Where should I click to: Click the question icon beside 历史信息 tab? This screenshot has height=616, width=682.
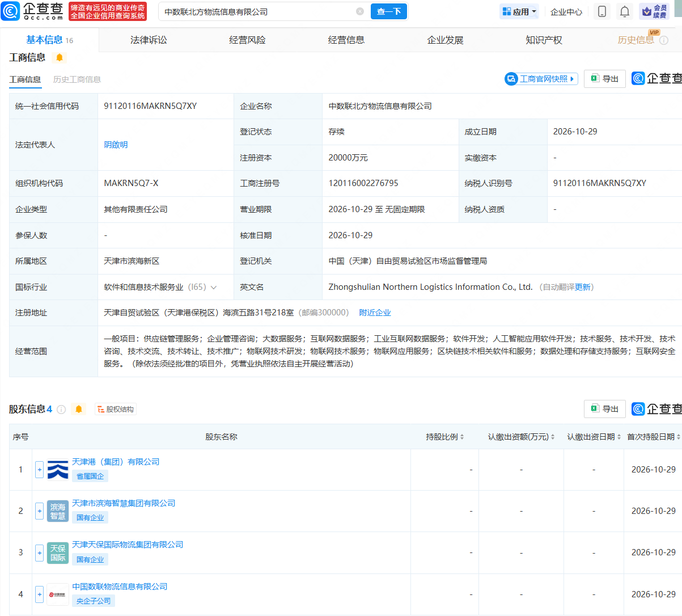pos(664,40)
